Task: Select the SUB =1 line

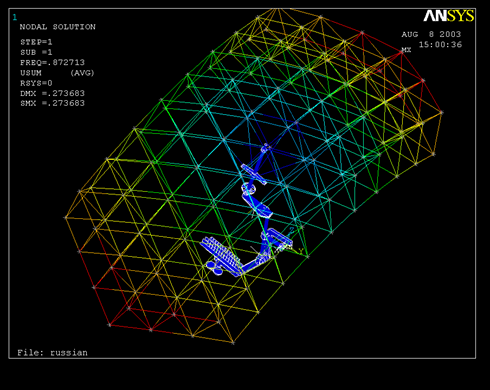Action: coord(36,52)
